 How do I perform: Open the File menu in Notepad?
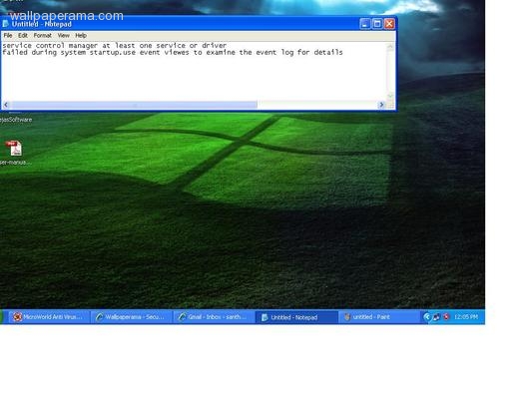pos(8,35)
